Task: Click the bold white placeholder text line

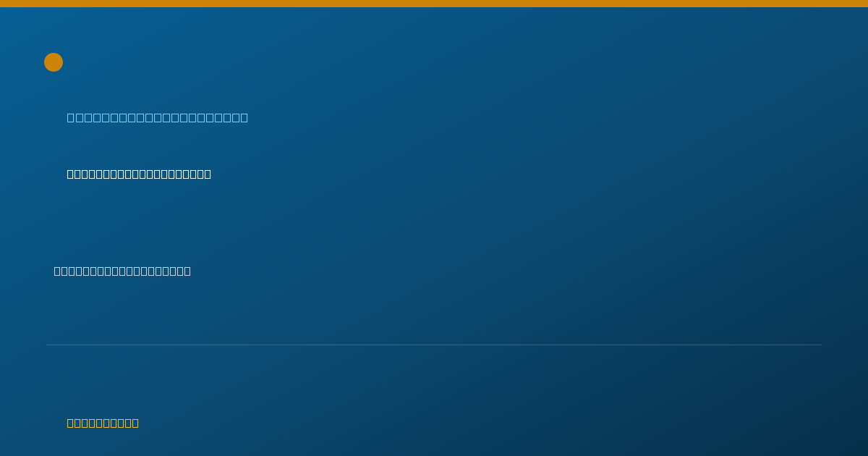Action: click(x=139, y=174)
